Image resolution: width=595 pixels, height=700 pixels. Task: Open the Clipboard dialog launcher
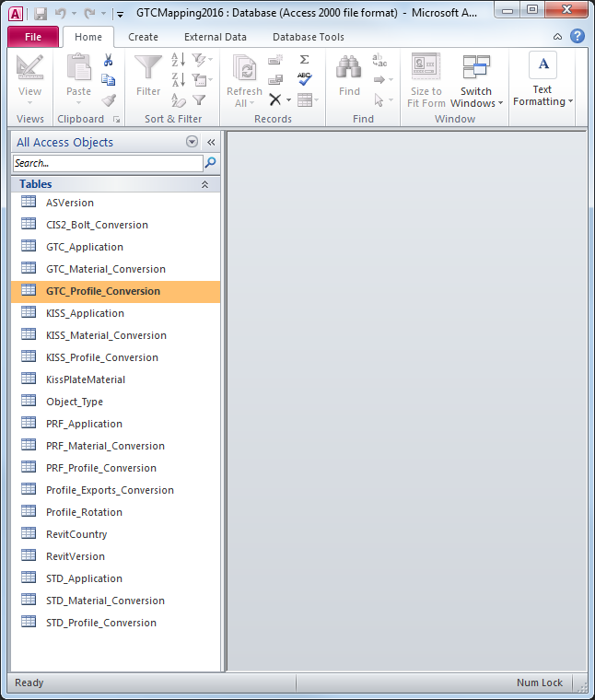click(x=116, y=119)
